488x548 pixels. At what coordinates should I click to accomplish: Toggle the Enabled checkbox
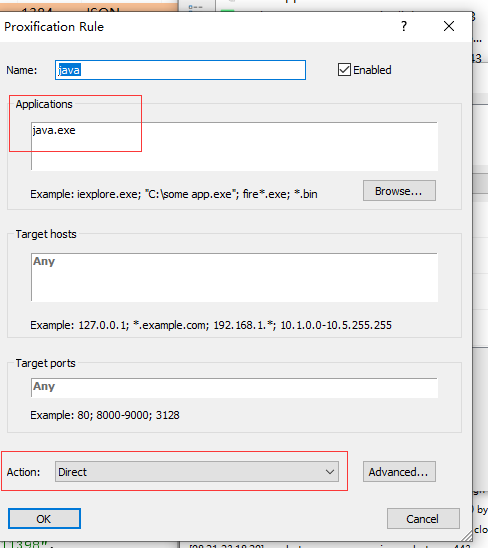[344, 70]
